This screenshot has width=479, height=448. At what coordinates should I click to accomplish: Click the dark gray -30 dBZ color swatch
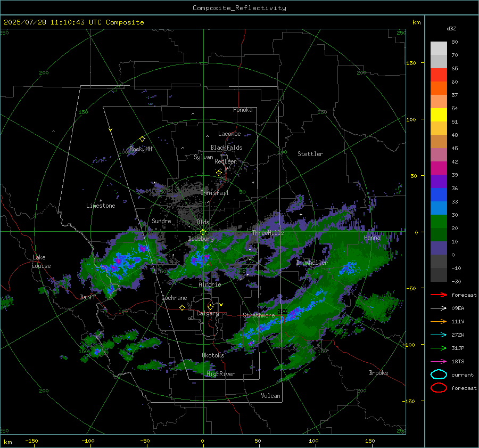[x=439, y=275]
